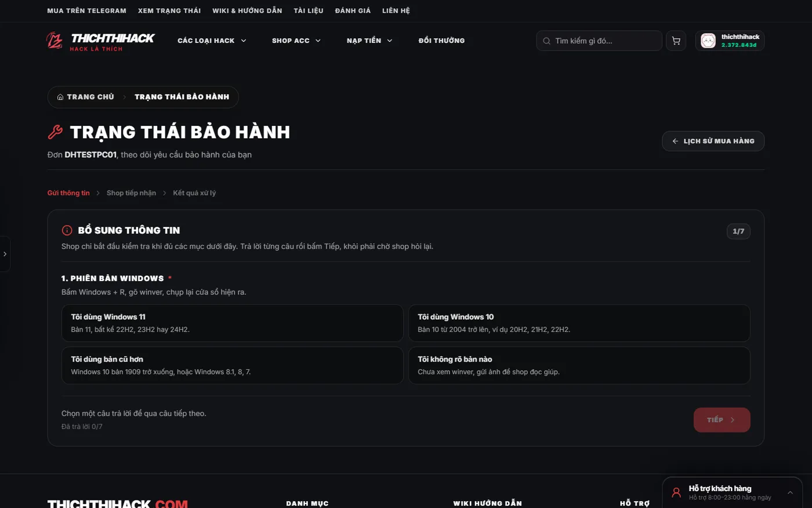This screenshot has width=812, height=508.
Task: Choose Tôi không rõ bản nào
Action: [x=579, y=365]
